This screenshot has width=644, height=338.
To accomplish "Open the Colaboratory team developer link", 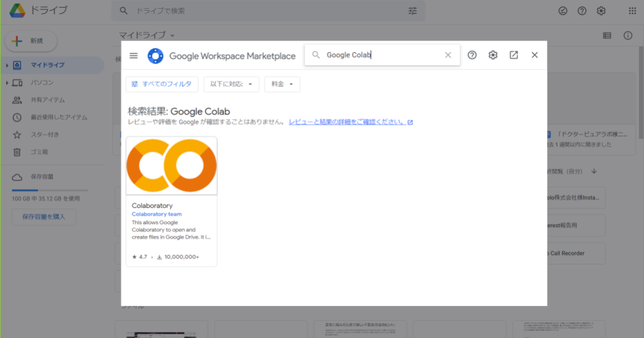I will (157, 214).
